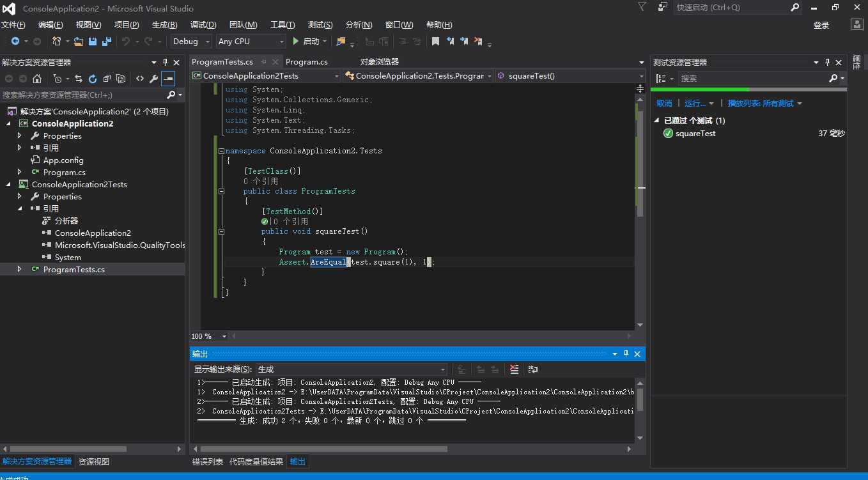Click Home icon in Solution Explorer

coord(37,79)
